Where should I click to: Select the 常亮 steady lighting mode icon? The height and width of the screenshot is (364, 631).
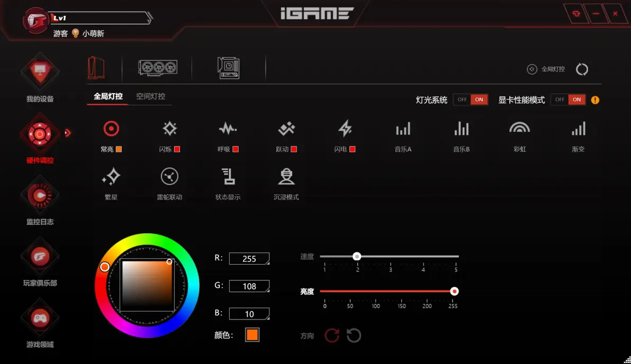click(x=111, y=129)
